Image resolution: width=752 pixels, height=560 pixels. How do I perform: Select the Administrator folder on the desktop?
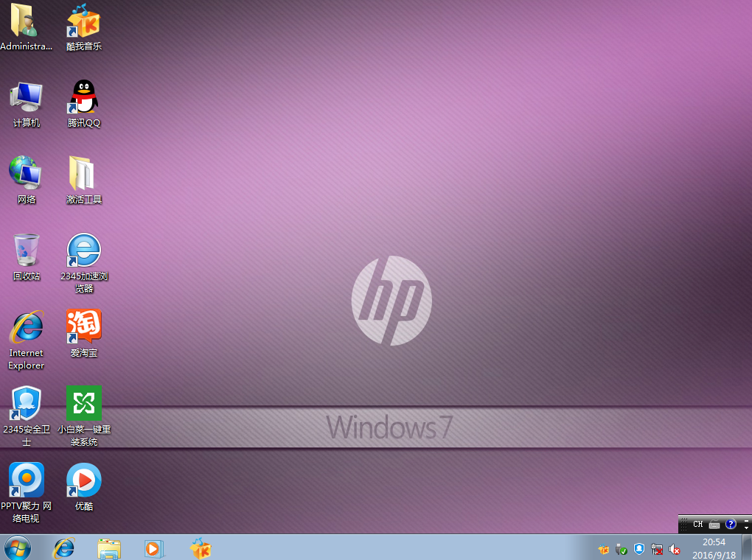click(26, 27)
